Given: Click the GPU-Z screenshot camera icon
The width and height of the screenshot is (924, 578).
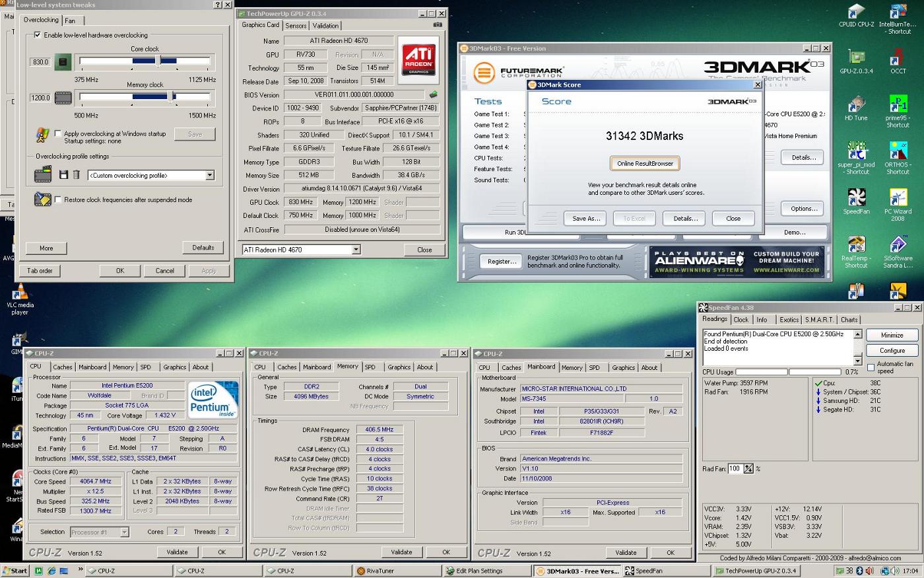Looking at the screenshot, I should [x=437, y=25].
